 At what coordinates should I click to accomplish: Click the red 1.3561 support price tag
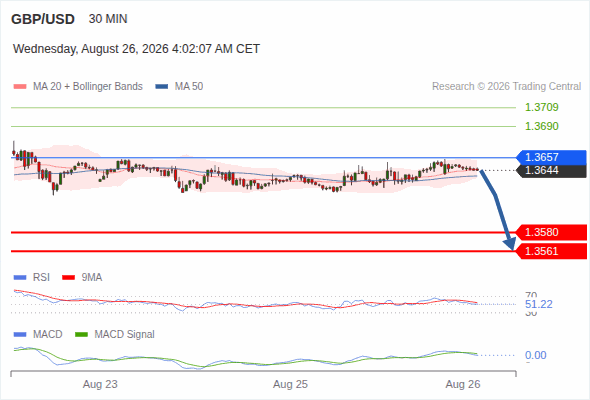point(551,251)
